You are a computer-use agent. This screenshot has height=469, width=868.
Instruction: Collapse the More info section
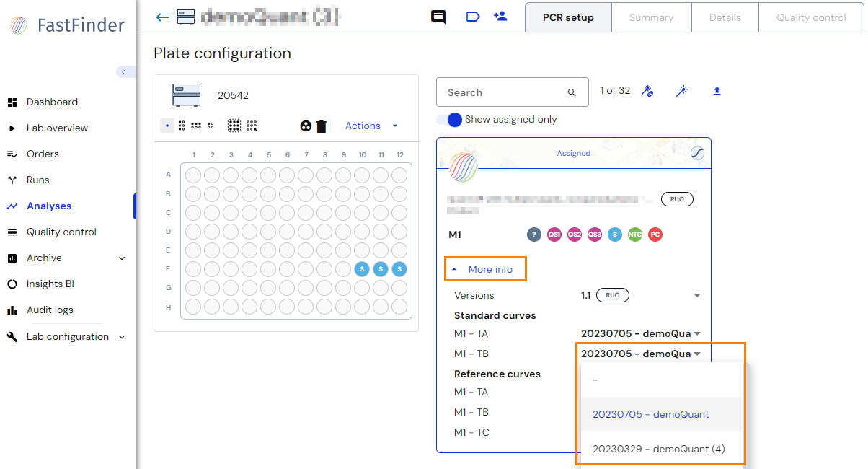(485, 268)
